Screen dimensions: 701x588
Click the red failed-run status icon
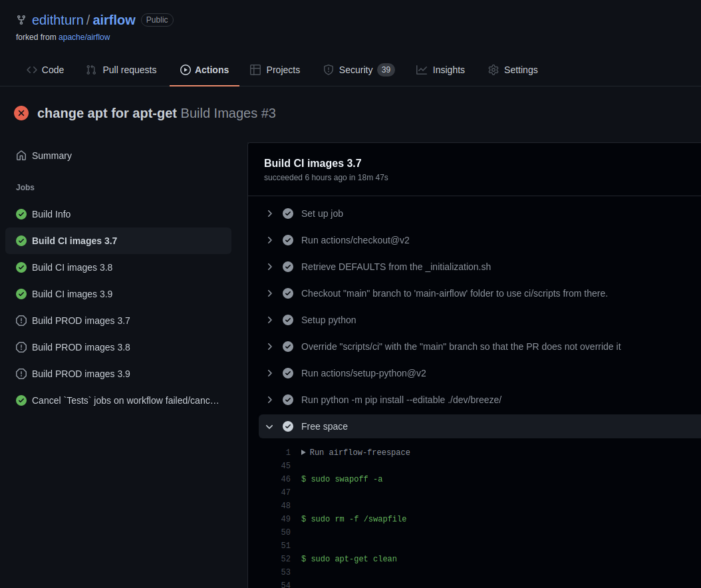tap(21, 113)
